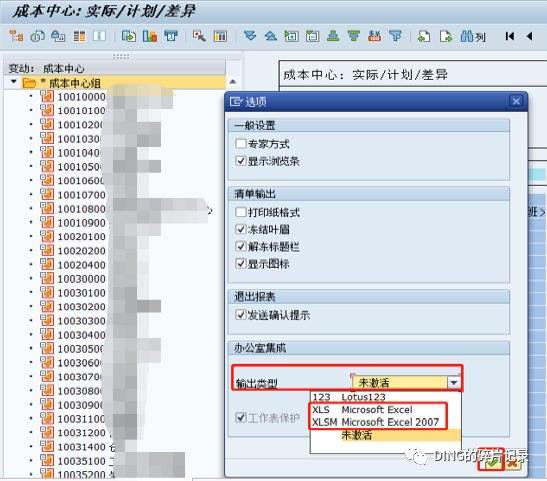The width and height of the screenshot is (547, 481).
Task: Select cost center 10020200 in tree
Action: point(81,251)
